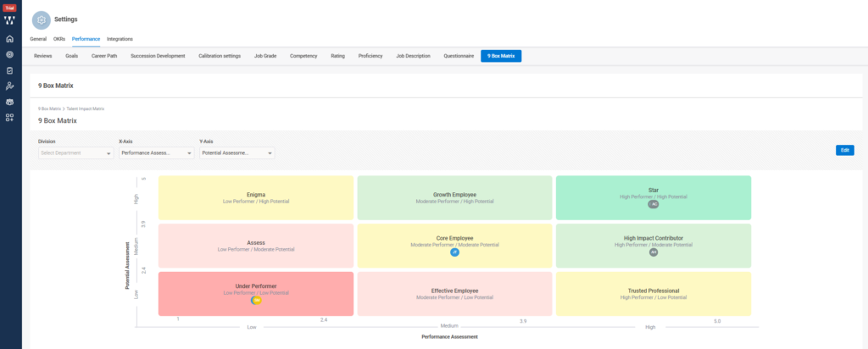This screenshot has width=868, height=349.
Task: Open the Calibration settings sub-tab
Action: [220, 56]
